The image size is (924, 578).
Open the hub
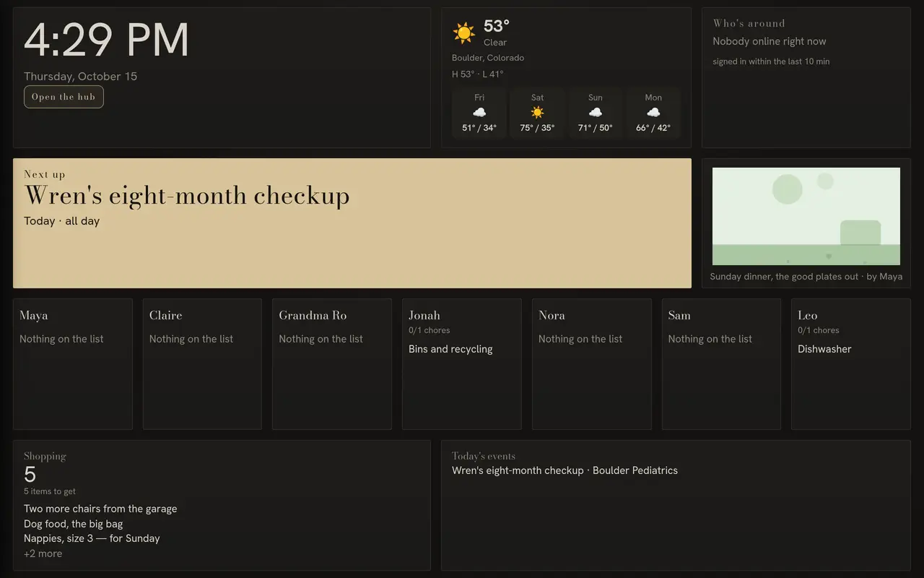coord(64,97)
